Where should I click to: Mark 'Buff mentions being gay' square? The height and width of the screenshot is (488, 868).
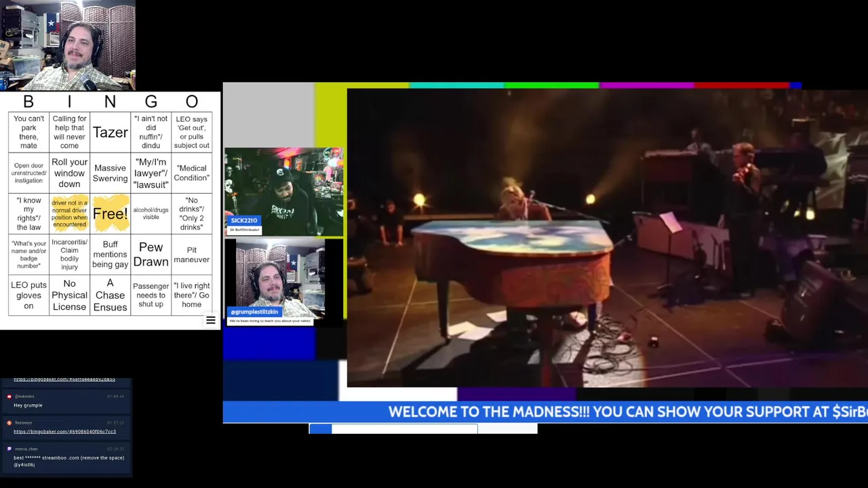110,254
